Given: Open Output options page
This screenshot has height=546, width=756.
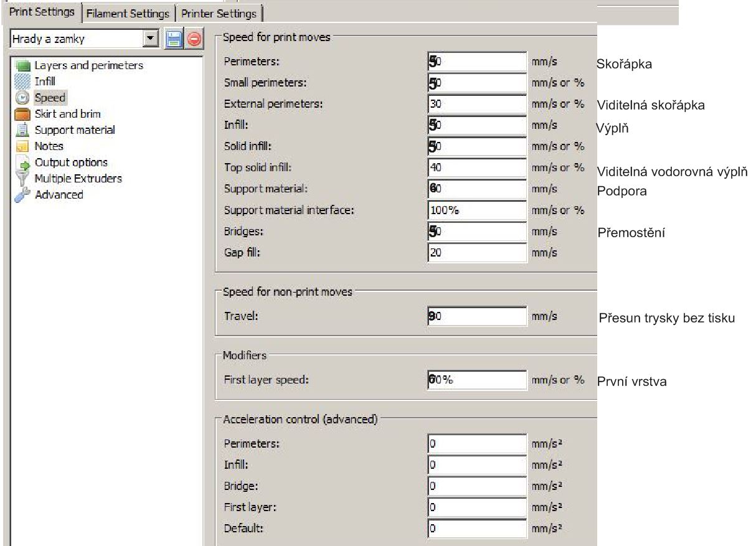Looking at the screenshot, I should (x=70, y=162).
